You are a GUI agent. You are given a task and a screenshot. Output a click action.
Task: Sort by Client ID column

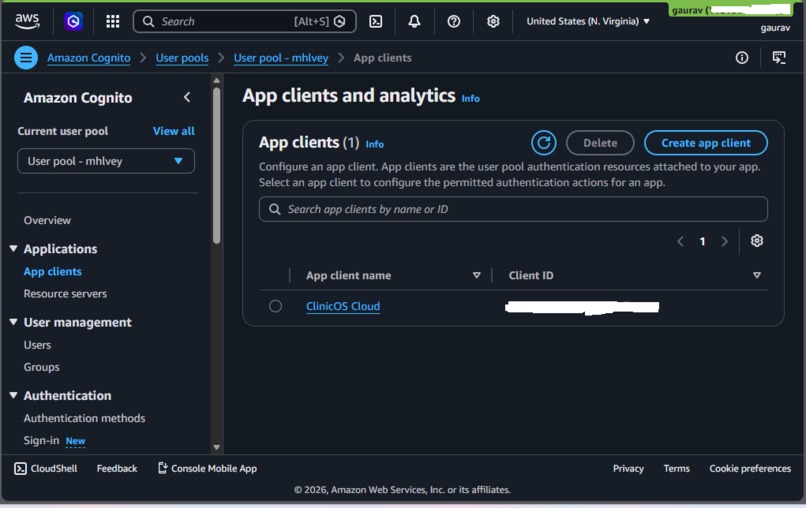[x=757, y=275]
